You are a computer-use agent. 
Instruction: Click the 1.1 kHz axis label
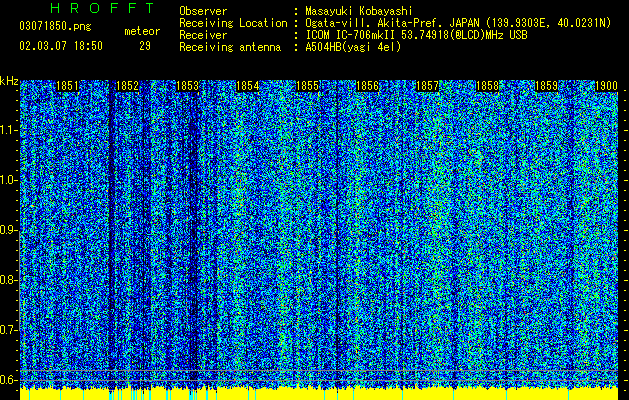click(8, 130)
